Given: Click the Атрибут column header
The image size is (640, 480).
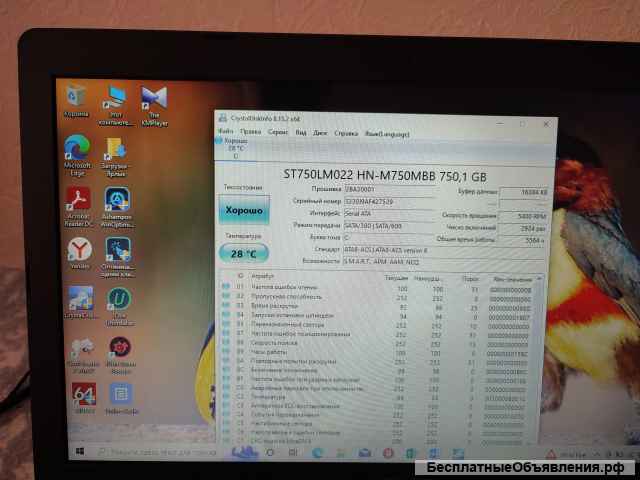Looking at the screenshot, I should (x=263, y=275).
